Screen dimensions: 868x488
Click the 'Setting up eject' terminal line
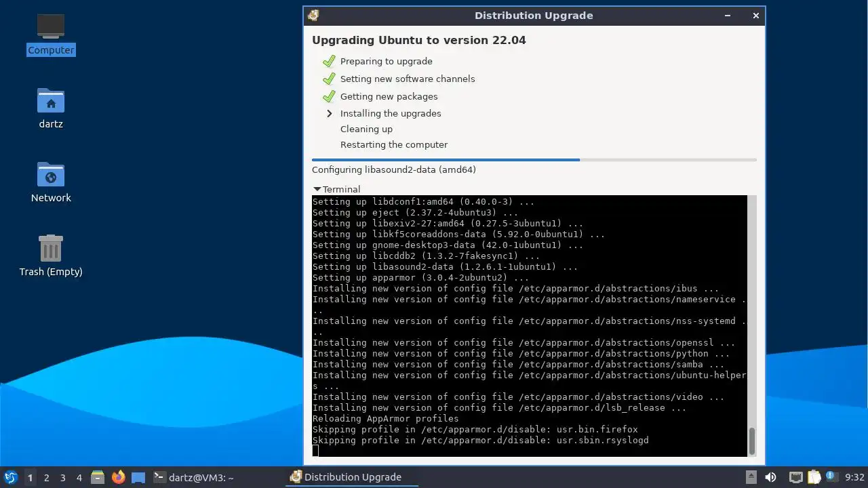tap(415, 212)
